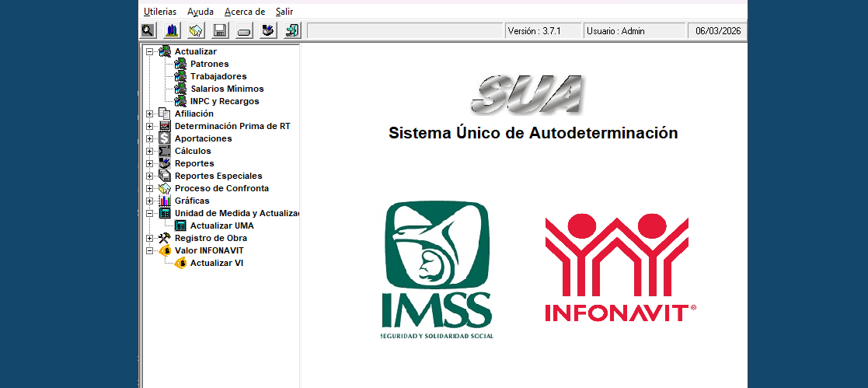
Task: Click the exit door toolbar icon
Action: 292,31
